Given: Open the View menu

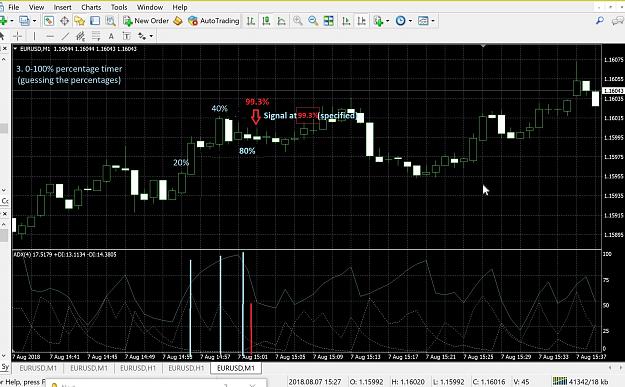Looking at the screenshot, I should pyautogui.click(x=36, y=7).
